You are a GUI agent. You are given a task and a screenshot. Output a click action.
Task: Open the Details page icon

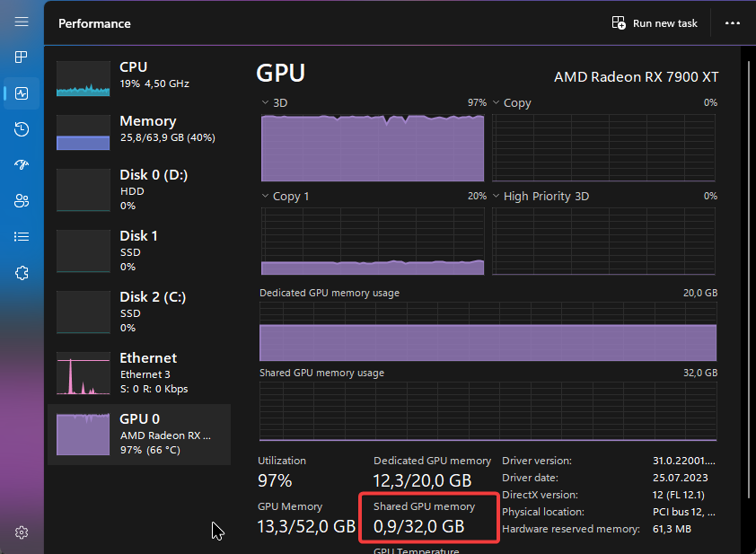point(22,237)
